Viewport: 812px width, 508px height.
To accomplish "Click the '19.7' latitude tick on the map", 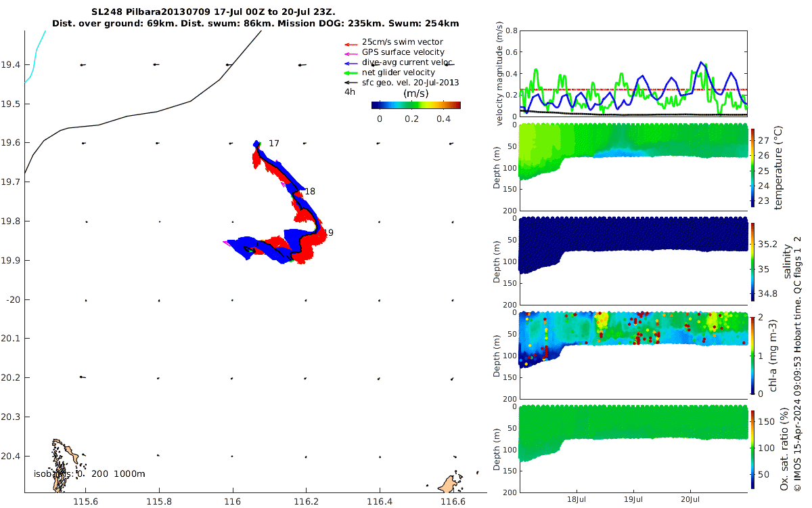I will (x=11, y=182).
